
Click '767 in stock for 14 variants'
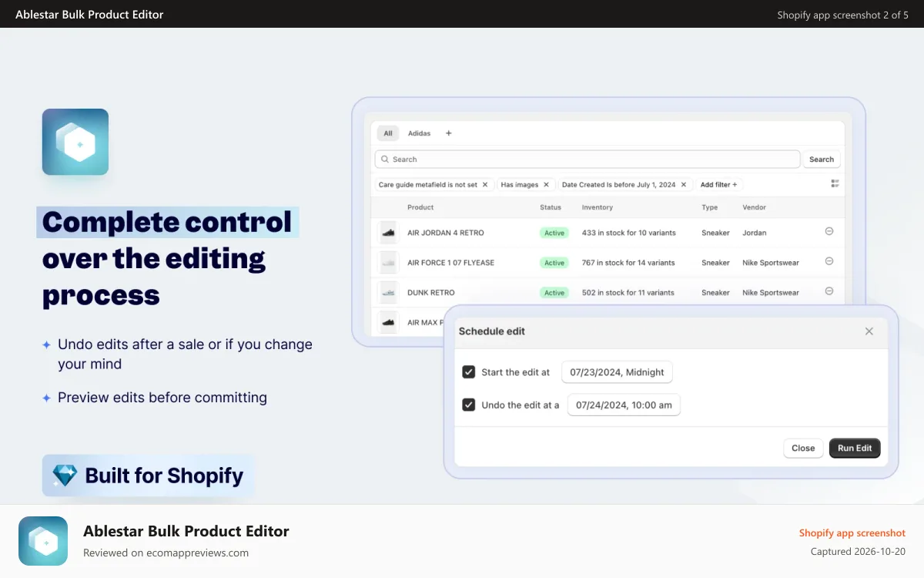628,263
